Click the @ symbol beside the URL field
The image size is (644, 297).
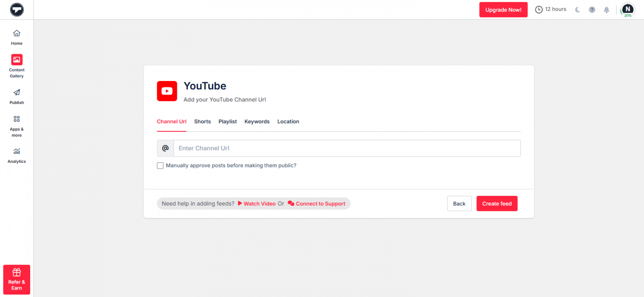[x=165, y=148]
